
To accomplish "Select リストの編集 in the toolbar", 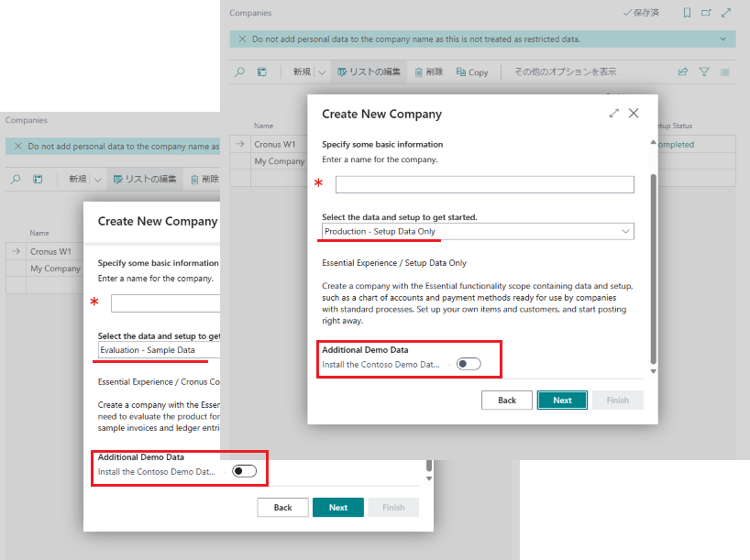I will 369,71.
